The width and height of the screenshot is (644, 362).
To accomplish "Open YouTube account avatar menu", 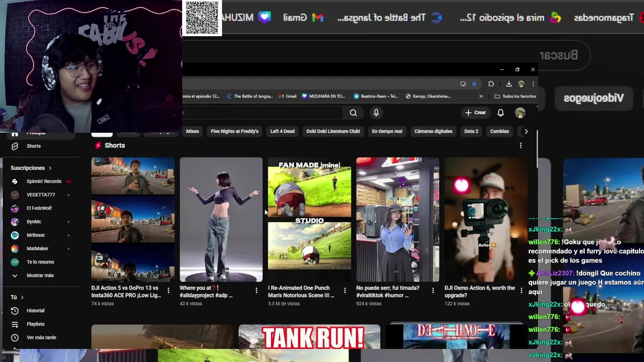I will (x=520, y=113).
